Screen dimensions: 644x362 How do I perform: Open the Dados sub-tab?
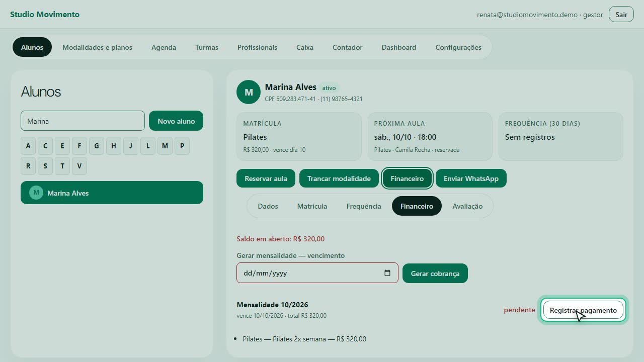pyautogui.click(x=268, y=206)
